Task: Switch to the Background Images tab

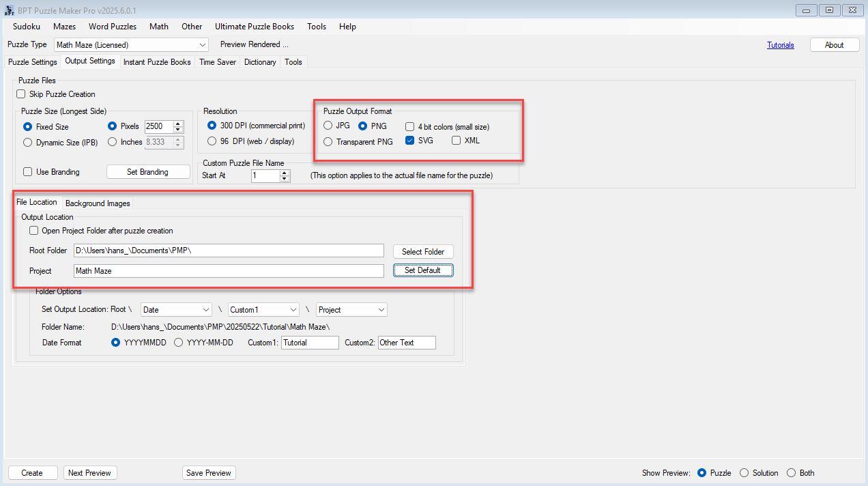Action: click(98, 203)
